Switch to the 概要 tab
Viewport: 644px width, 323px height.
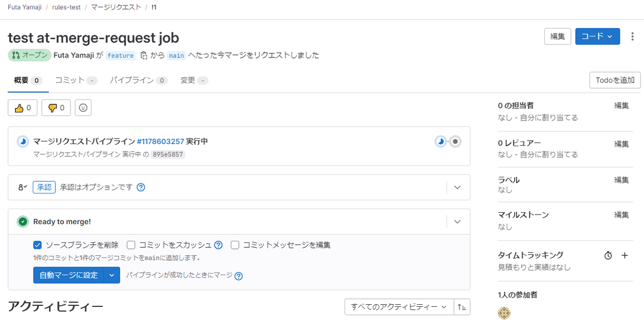(x=28, y=81)
